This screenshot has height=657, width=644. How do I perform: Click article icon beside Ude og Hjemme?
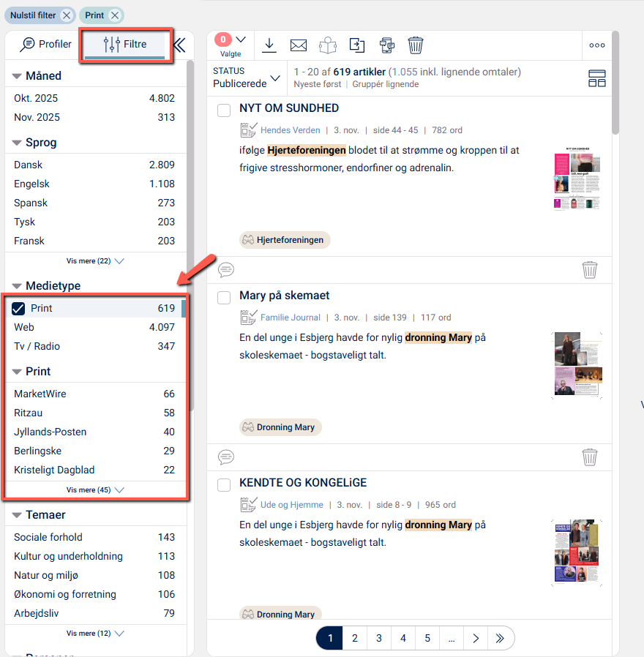249,505
